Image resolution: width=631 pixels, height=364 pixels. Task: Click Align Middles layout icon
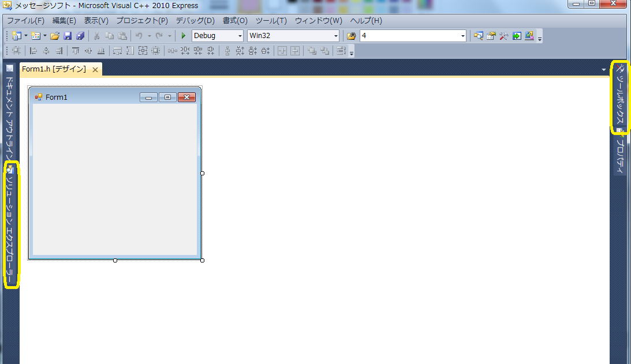point(88,51)
